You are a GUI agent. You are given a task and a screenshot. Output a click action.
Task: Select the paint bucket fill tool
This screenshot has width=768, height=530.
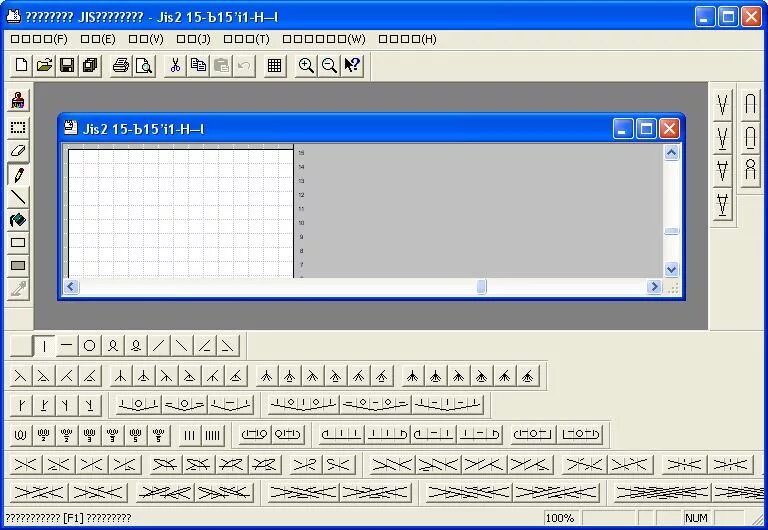18,220
